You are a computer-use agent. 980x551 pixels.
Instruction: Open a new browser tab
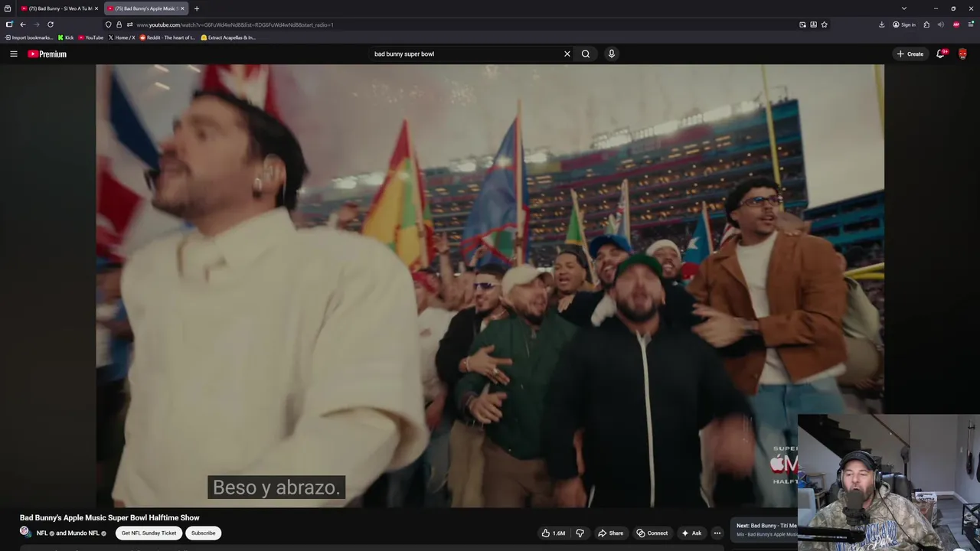click(x=197, y=8)
